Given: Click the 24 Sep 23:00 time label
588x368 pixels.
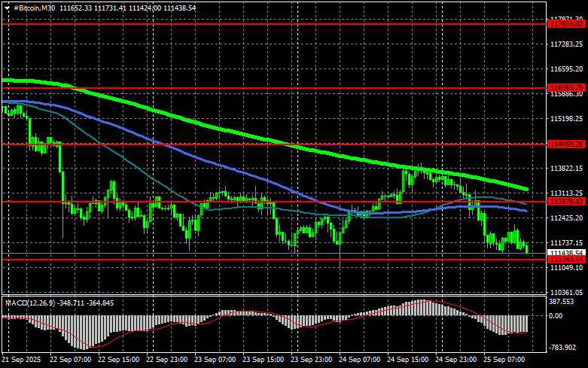Looking at the screenshot, I should tap(456, 360).
